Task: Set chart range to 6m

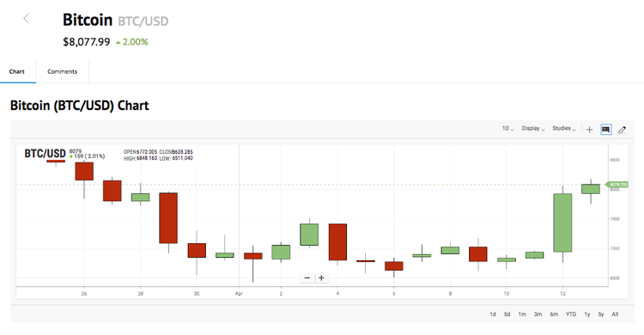Action: [554, 314]
